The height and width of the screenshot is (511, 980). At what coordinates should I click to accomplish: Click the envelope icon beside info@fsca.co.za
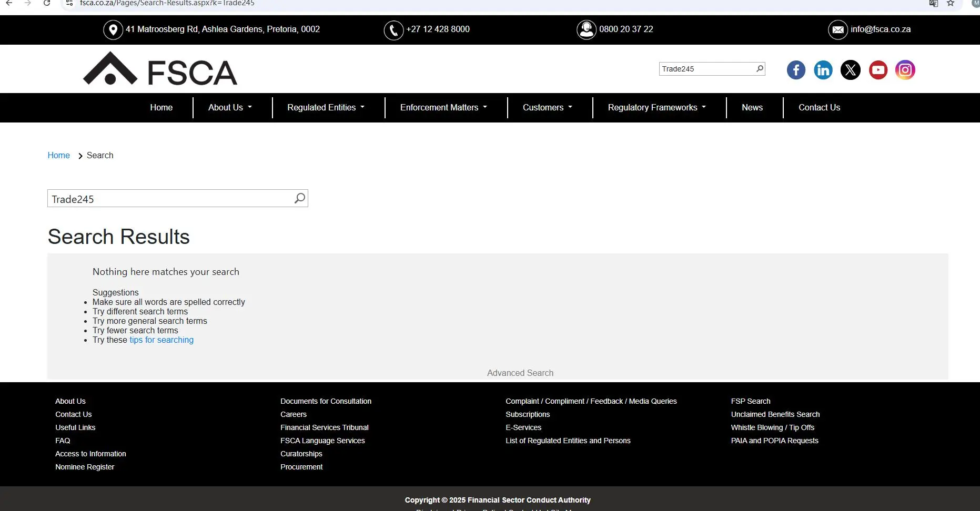pyautogui.click(x=838, y=30)
